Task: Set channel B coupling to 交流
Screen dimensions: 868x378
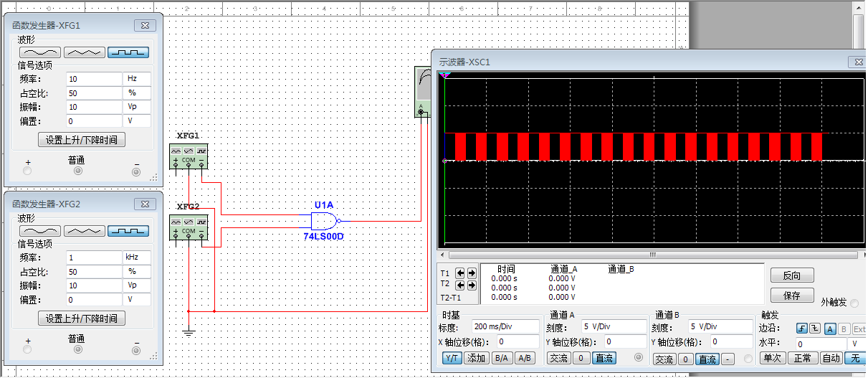Action: click(x=665, y=359)
